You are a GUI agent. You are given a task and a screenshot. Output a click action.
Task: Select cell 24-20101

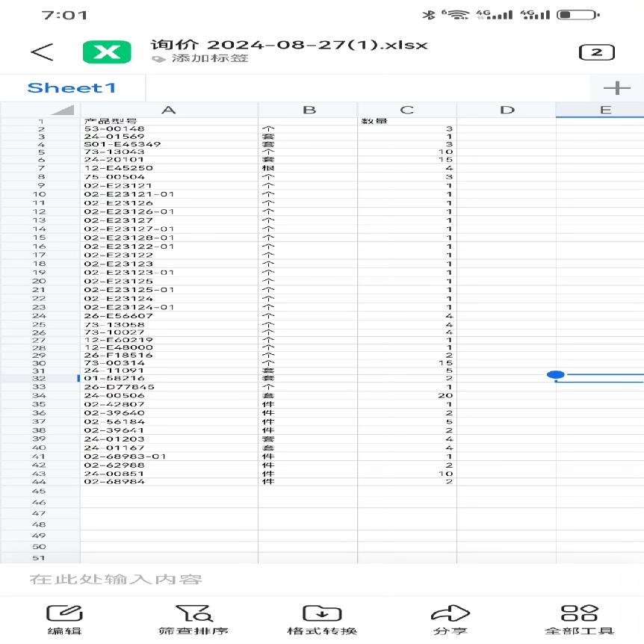point(169,159)
